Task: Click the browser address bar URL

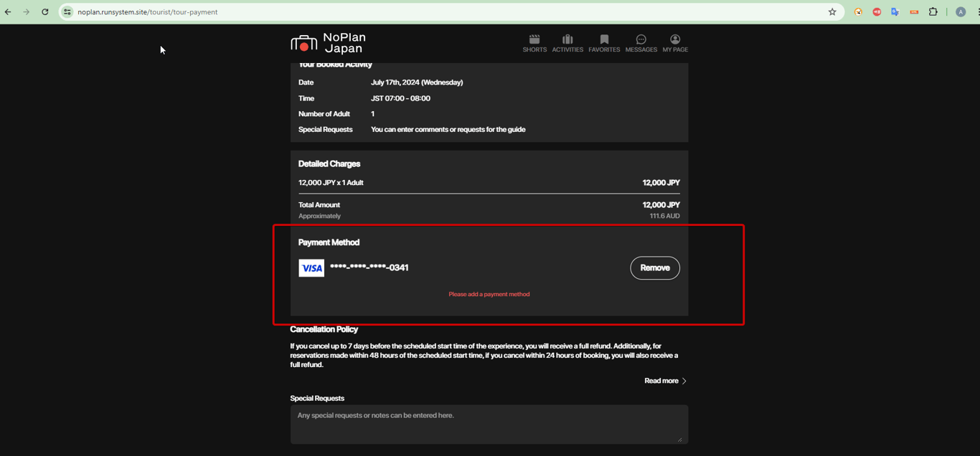Action: pos(148,12)
